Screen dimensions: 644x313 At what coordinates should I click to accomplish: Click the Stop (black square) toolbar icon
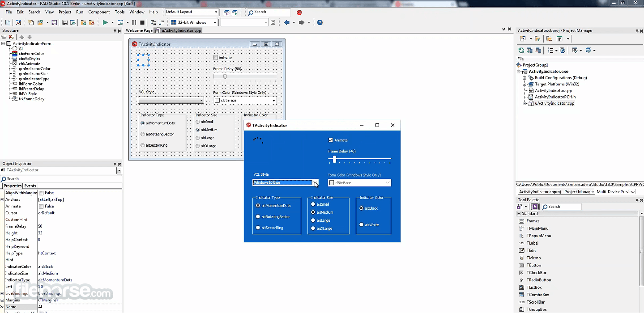click(x=142, y=22)
